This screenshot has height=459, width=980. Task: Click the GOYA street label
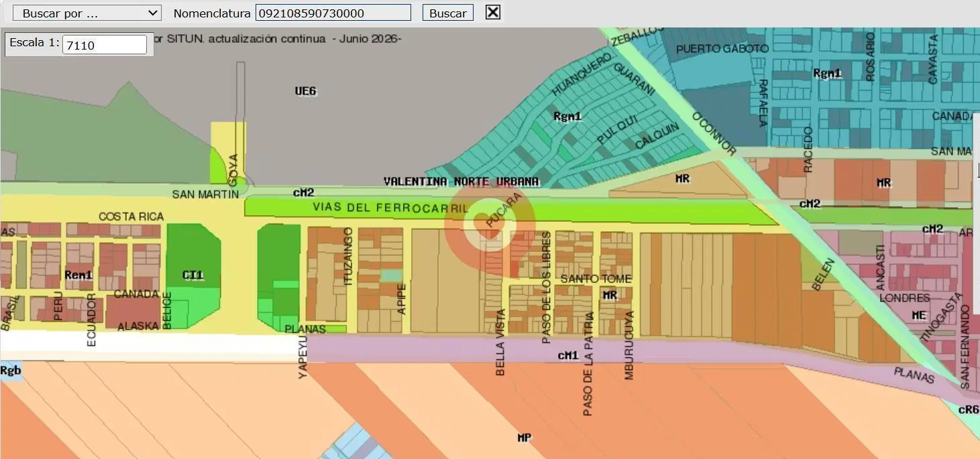233,170
